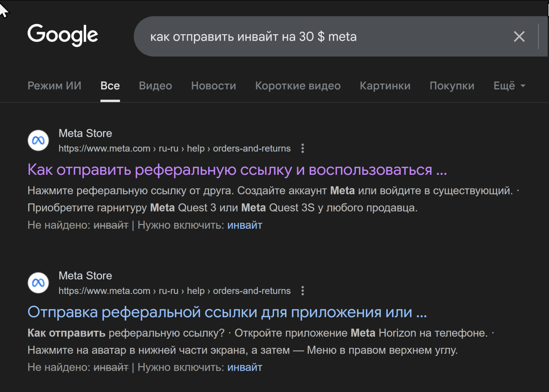Viewport: 549px width, 392px height.
Task: Click the second result's инвайт include link
Action: tap(244, 367)
